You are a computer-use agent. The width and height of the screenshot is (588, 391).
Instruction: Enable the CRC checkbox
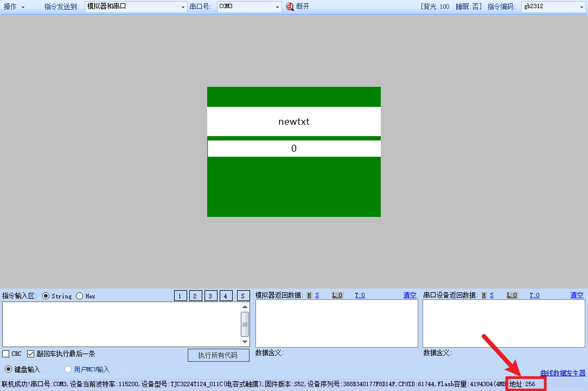pyautogui.click(x=4, y=354)
